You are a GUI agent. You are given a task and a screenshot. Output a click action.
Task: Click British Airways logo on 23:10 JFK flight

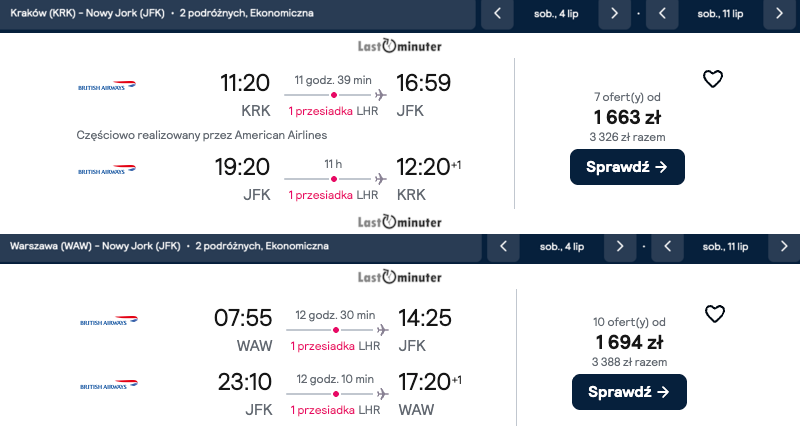pyautogui.click(x=109, y=385)
